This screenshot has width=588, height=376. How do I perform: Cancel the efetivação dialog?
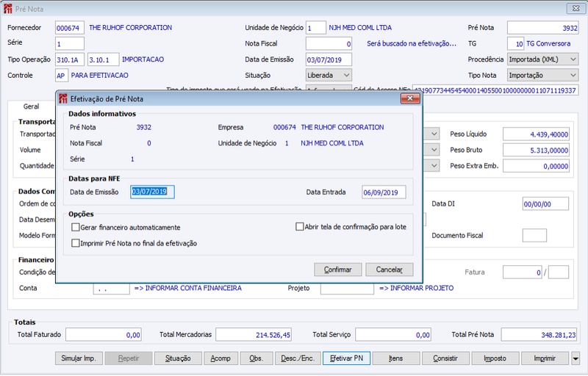390,270
